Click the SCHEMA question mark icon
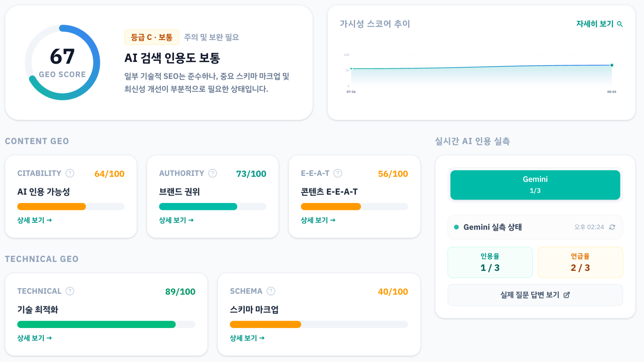Image resolution: width=644 pixels, height=362 pixels. point(271,291)
